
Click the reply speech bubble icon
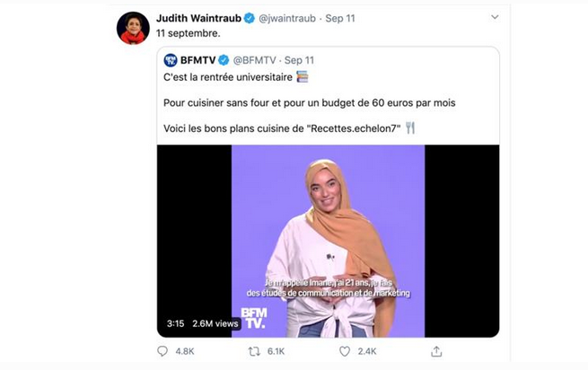tap(162, 351)
